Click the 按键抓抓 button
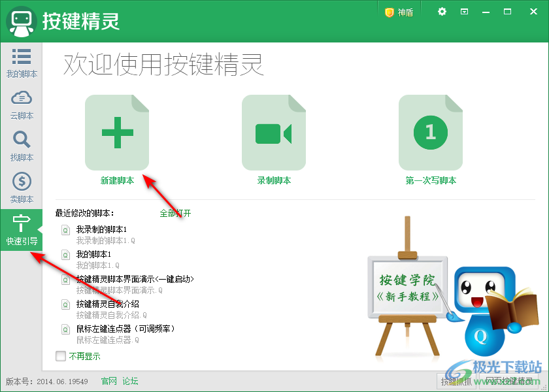The width and height of the screenshot is (549, 392). (x=456, y=381)
